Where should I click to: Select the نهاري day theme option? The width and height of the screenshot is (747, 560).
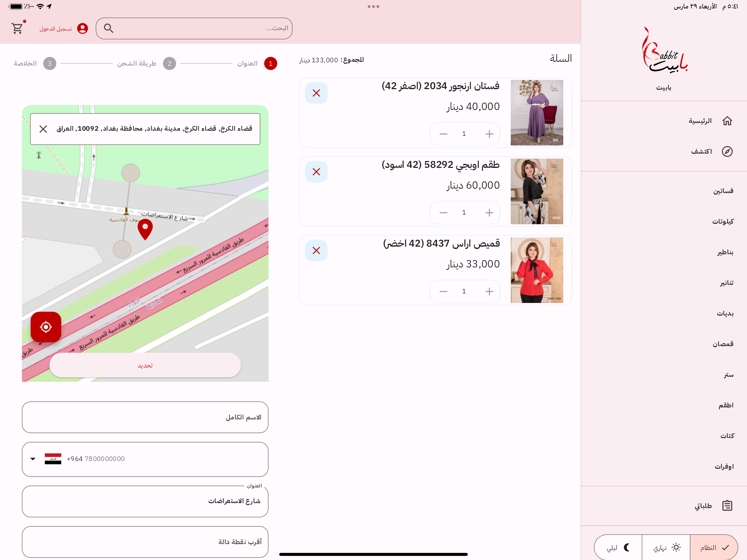tap(666, 547)
